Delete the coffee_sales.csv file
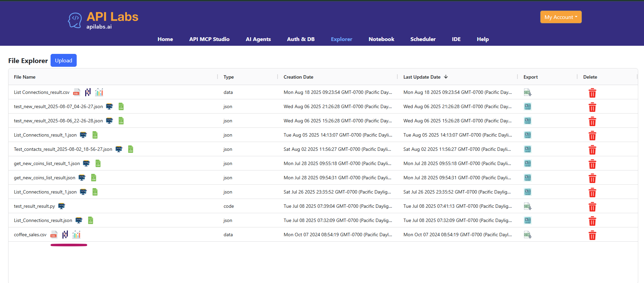This screenshot has width=644, height=283. coord(592,235)
